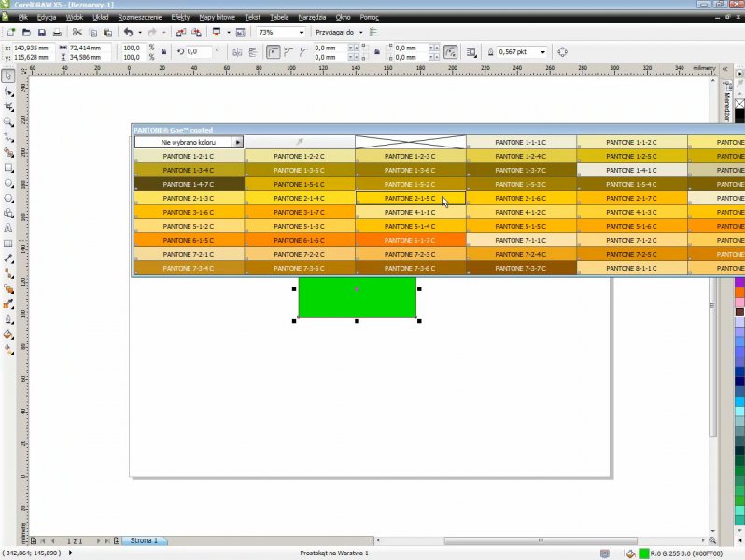Expand the 'Nie wybrano koloru' arrow
Image resolution: width=745 pixels, height=560 pixels.
pyautogui.click(x=237, y=142)
